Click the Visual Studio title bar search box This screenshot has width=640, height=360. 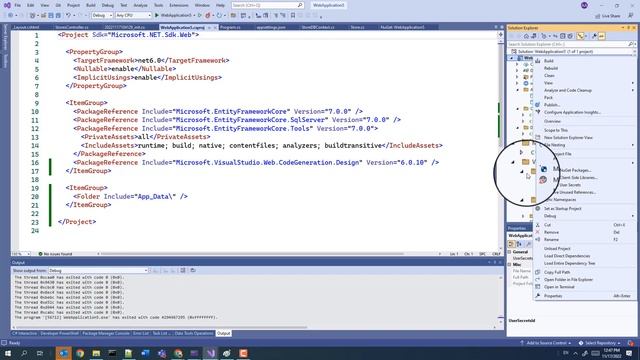267,5
